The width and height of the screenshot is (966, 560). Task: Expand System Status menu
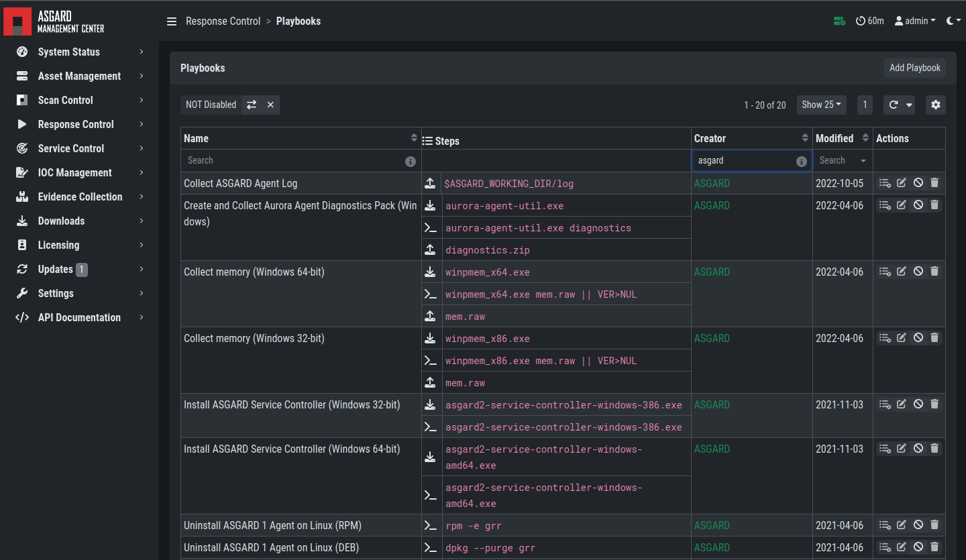[79, 52]
